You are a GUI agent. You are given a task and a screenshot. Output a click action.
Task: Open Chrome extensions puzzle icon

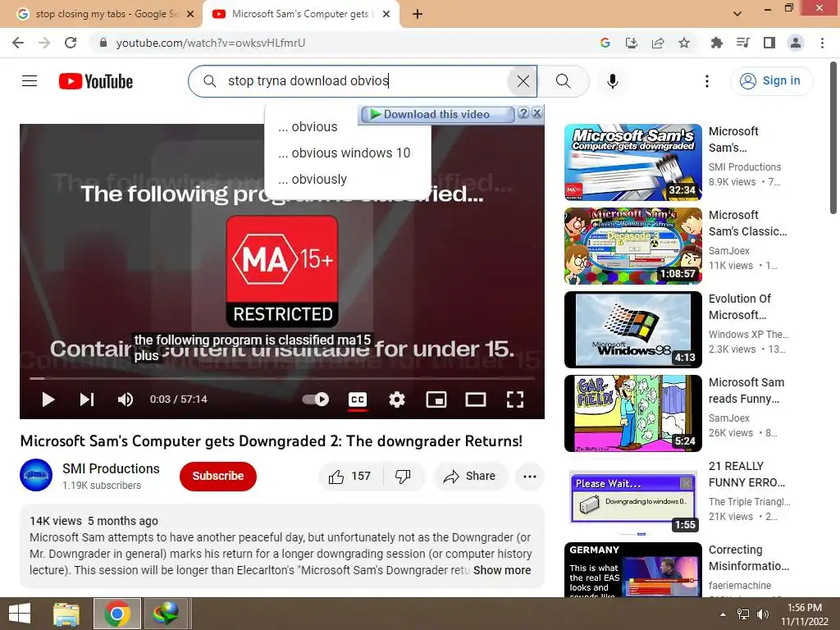tap(716, 43)
